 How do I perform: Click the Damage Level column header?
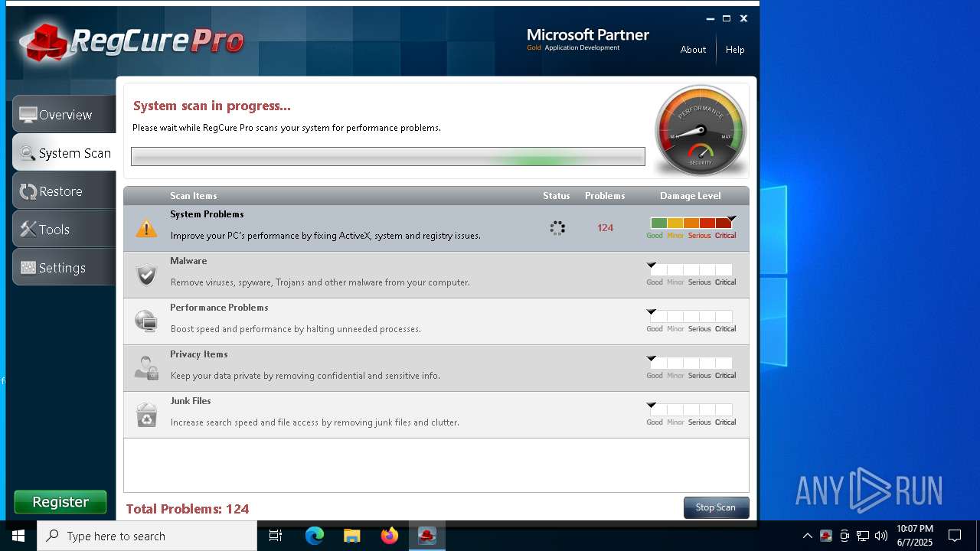[x=691, y=196]
